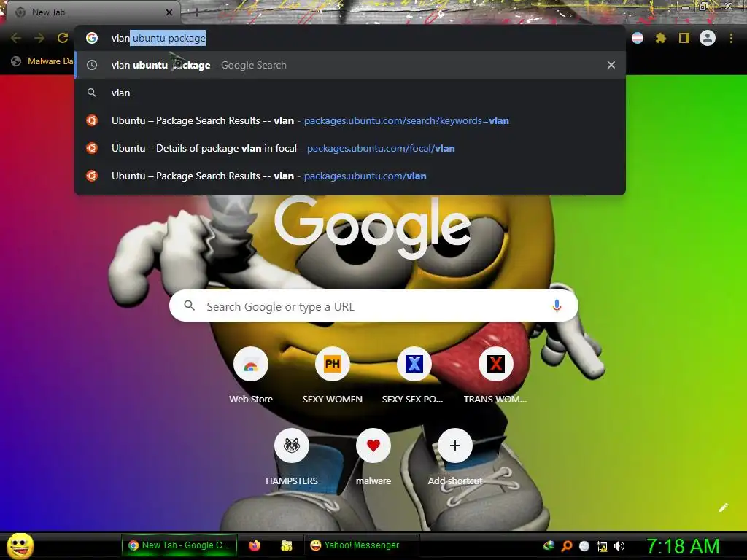Click the magnifier icon in Google search box
The width and height of the screenshot is (747, 560).
[x=189, y=306]
